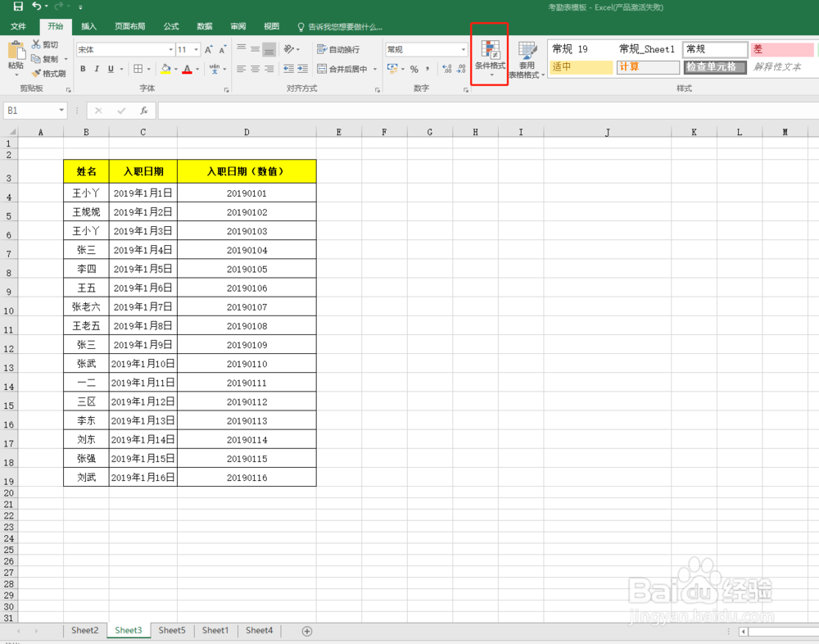Expand the Merge and Center dropdown arrow
819x644 pixels.
[x=375, y=69]
